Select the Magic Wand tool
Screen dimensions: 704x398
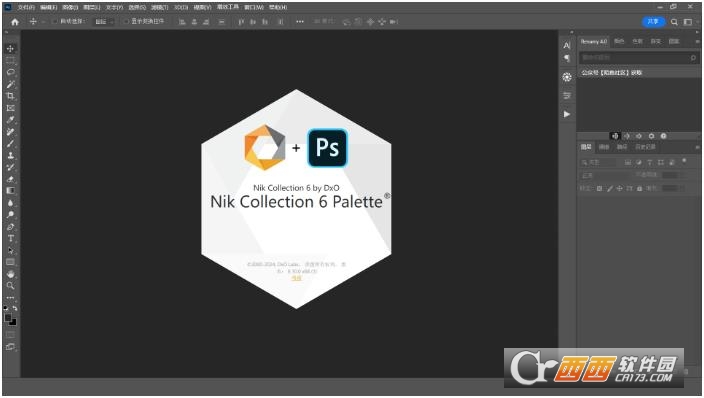[10, 84]
